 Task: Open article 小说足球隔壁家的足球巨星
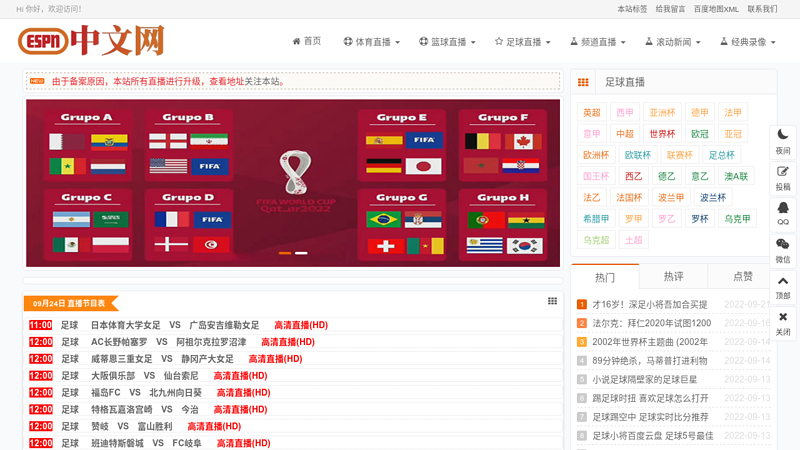[x=644, y=380]
